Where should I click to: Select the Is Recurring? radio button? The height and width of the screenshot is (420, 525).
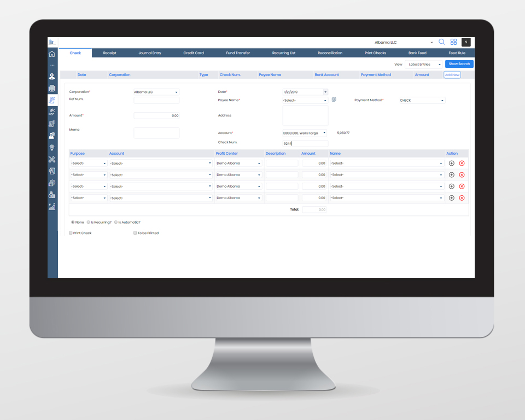pos(88,222)
